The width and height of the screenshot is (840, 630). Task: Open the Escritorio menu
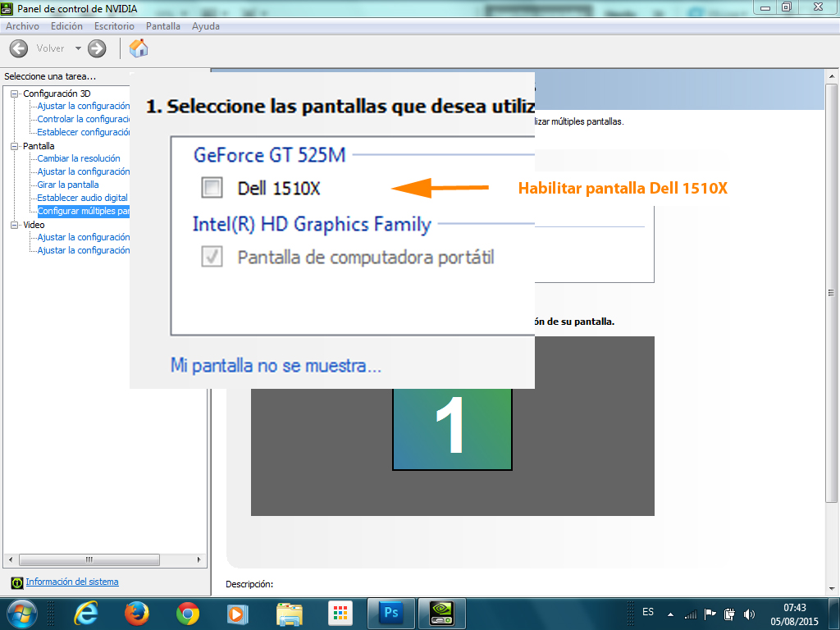(x=114, y=26)
